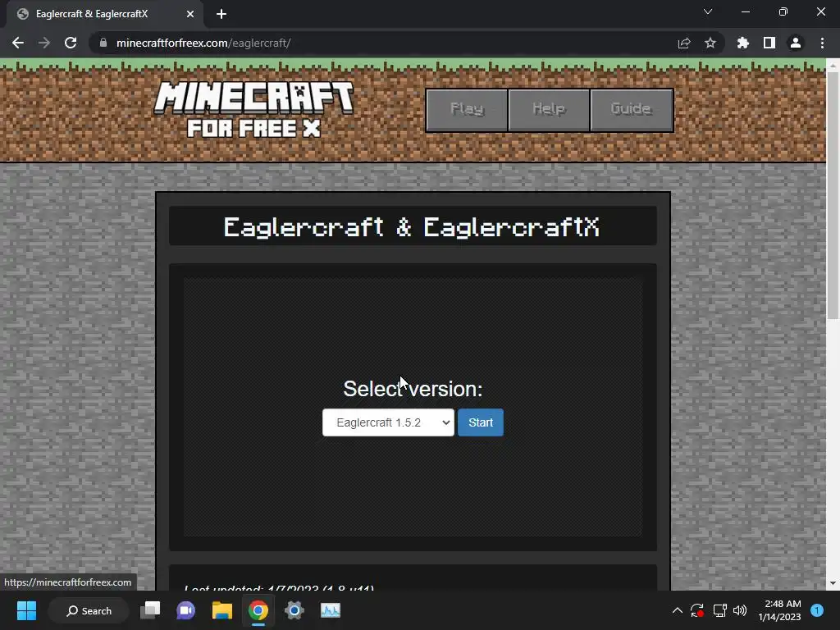The image size is (840, 630).
Task: Show hidden system tray icons
Action: pos(677,610)
